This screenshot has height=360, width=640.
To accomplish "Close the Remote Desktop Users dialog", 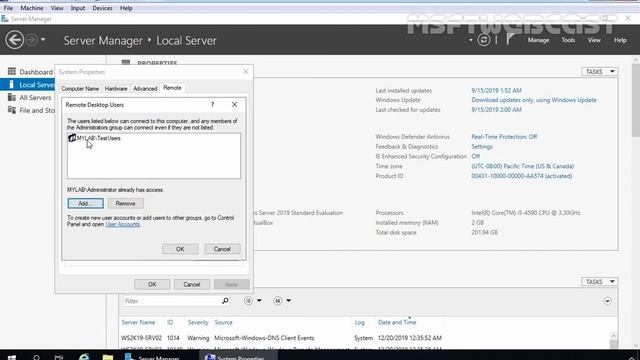I will pos(234,104).
